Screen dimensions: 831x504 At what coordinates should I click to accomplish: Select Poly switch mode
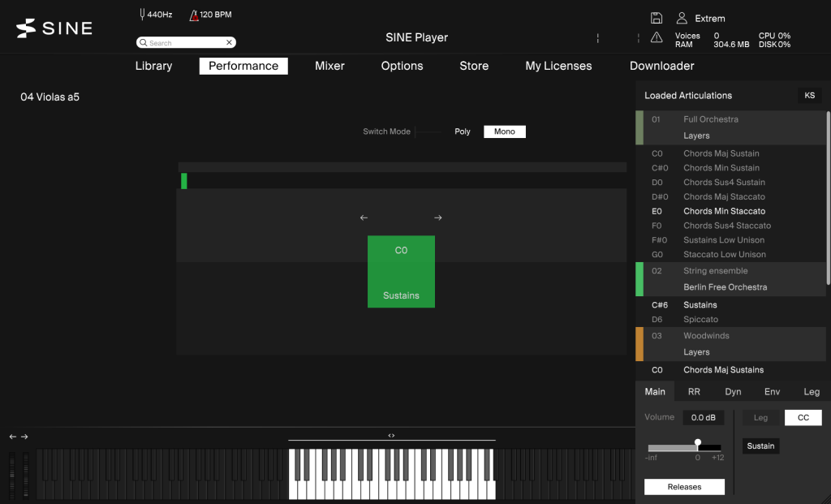pos(462,131)
